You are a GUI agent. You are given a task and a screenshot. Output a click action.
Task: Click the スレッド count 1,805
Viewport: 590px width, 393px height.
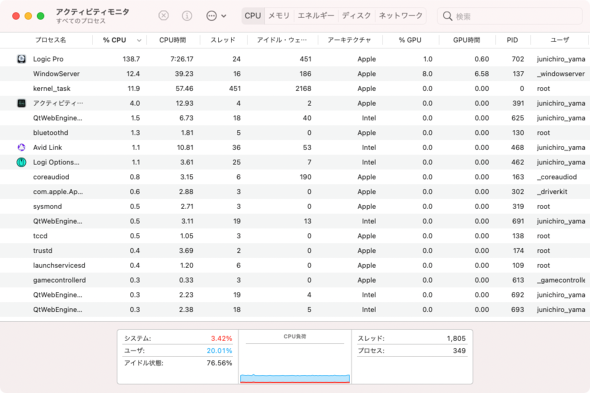tap(456, 338)
